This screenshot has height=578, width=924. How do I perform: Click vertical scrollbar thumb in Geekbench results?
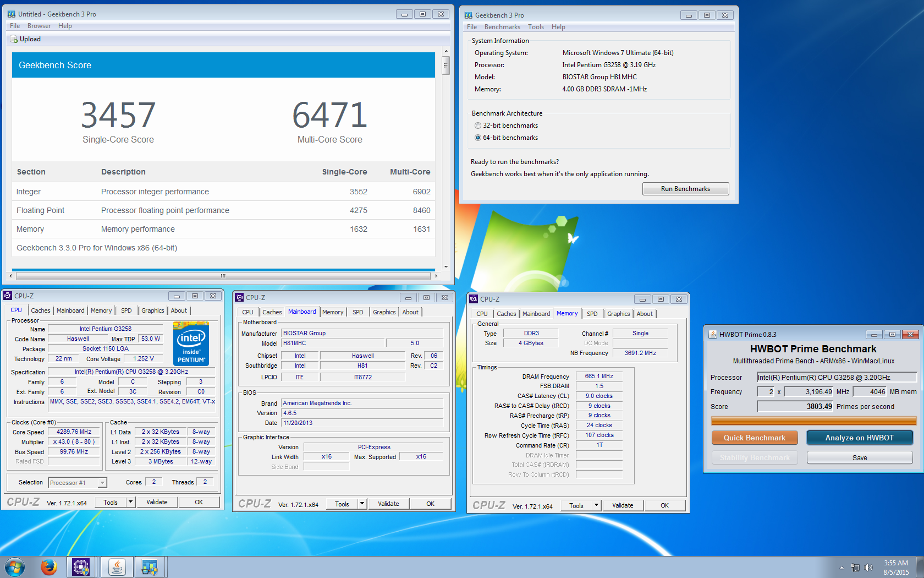coord(446,66)
